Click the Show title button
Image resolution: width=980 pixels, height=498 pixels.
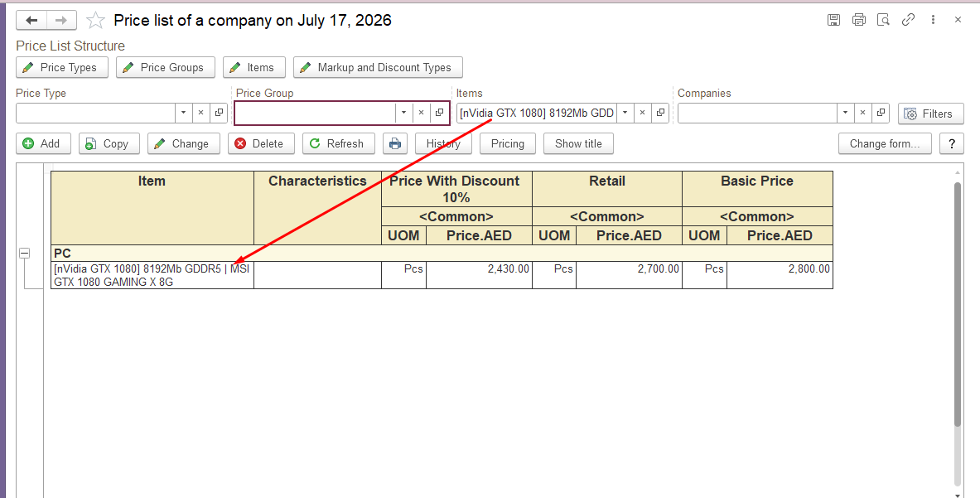pos(578,143)
